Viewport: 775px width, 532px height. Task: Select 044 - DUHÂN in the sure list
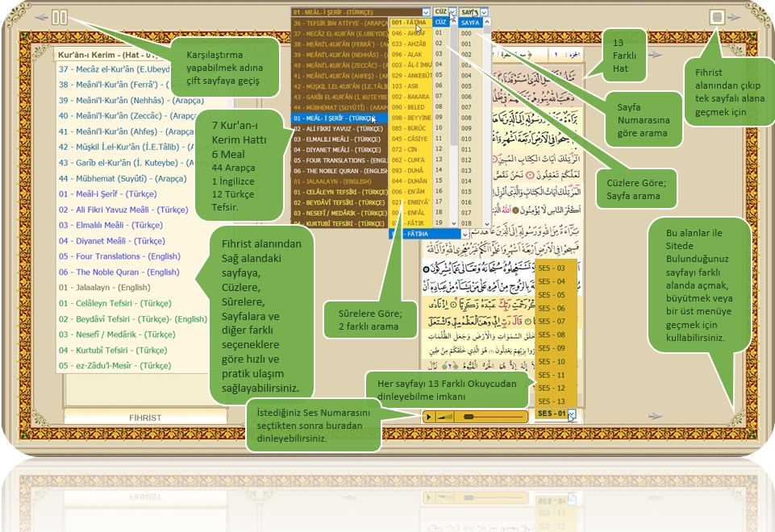410,181
